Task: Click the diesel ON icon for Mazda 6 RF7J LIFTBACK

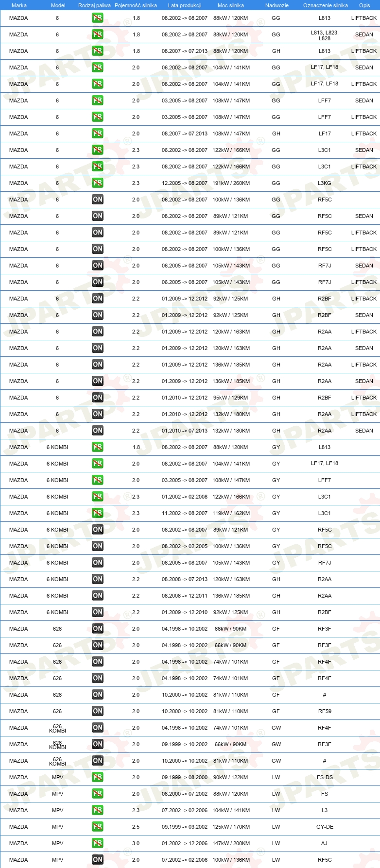Action: 98,282
